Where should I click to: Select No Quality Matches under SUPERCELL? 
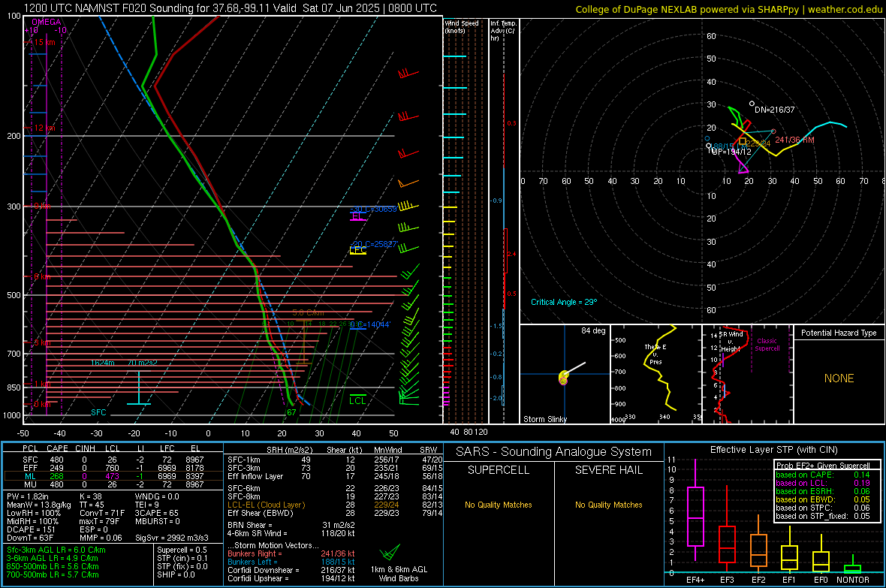point(499,505)
